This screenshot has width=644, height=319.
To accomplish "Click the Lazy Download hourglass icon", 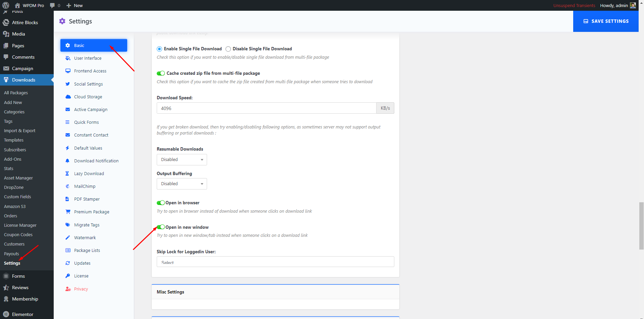I will click(67, 173).
